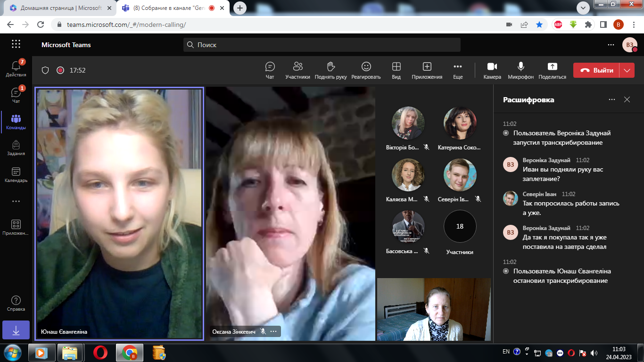Open Еще more actions menu

[458, 70]
